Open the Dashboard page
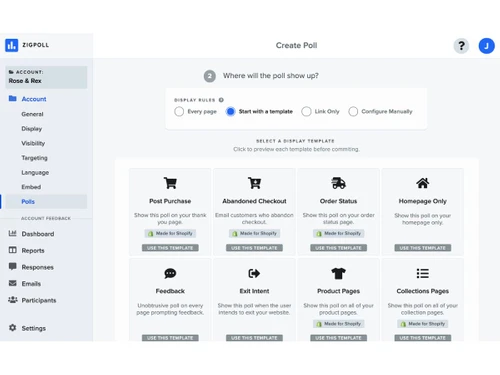This screenshot has height=375, width=500. coord(38,234)
